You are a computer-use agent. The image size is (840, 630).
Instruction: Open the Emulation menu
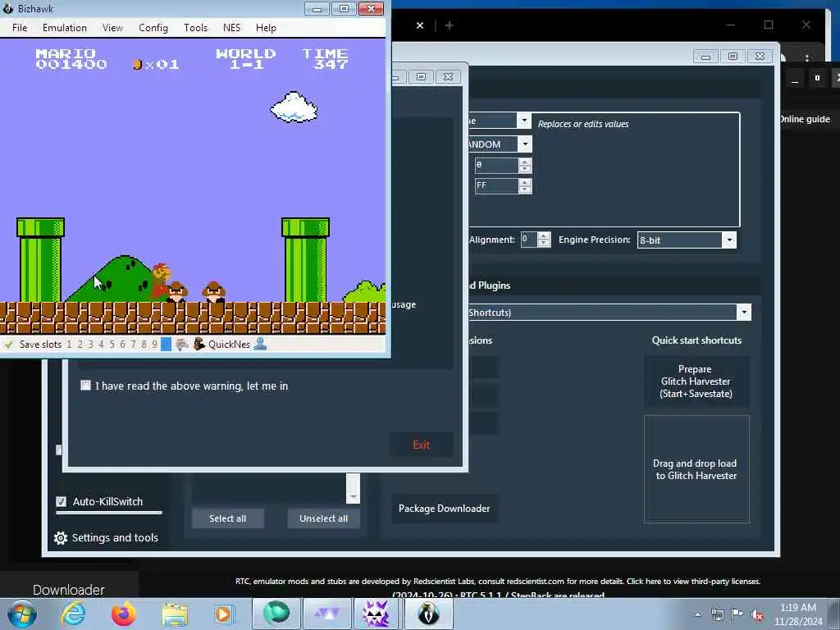tap(65, 27)
